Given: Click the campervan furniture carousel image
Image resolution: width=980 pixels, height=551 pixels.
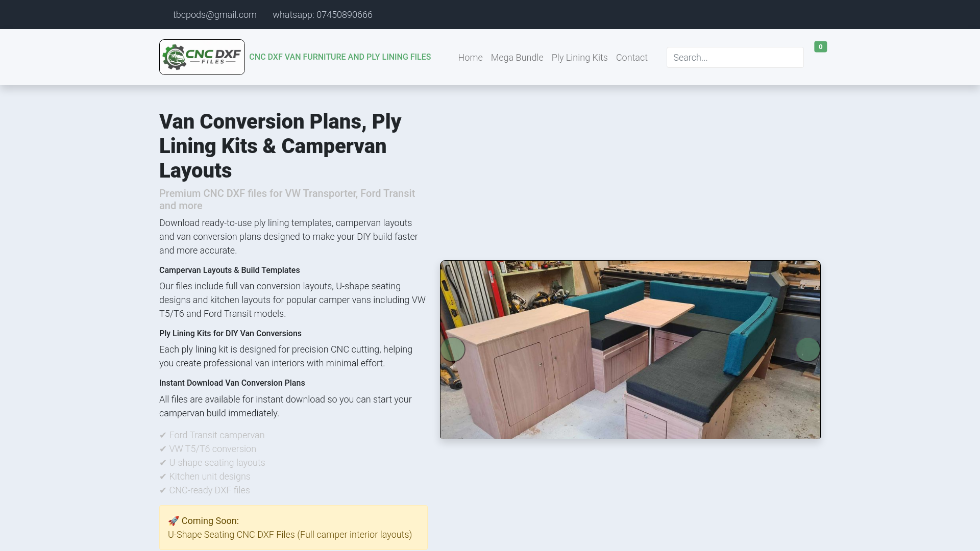Looking at the screenshot, I should tap(630, 350).
